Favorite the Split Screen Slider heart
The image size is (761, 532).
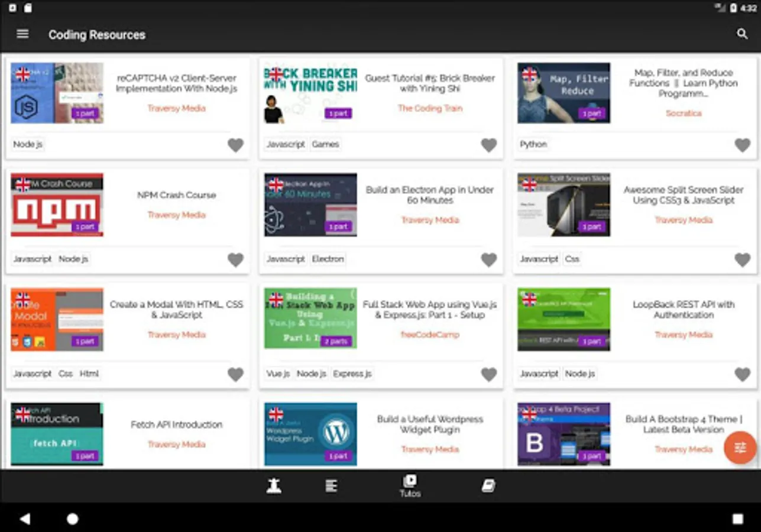tap(743, 259)
